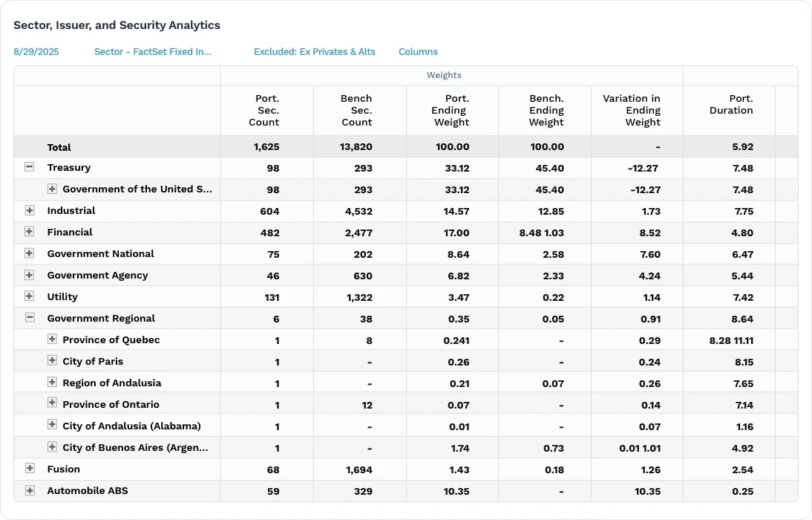The height and width of the screenshot is (520, 812).
Task: Select the Port. Sec. Count column header
Action: pyautogui.click(x=263, y=111)
